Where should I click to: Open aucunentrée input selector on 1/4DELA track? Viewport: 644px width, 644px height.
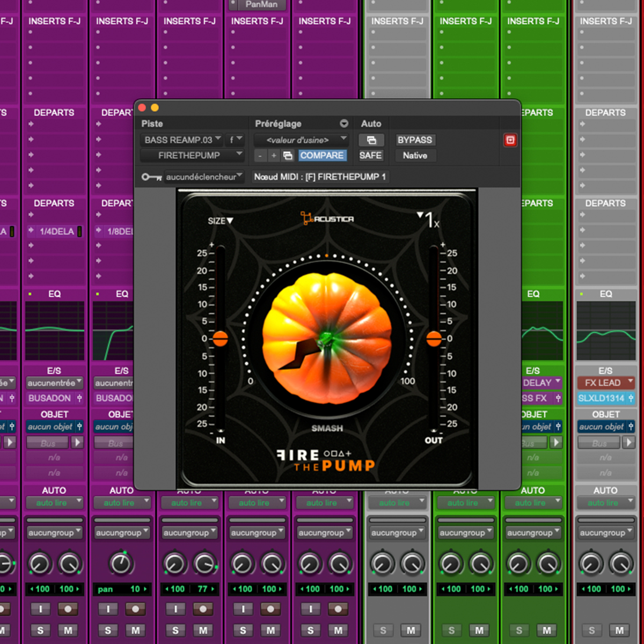click(55, 383)
